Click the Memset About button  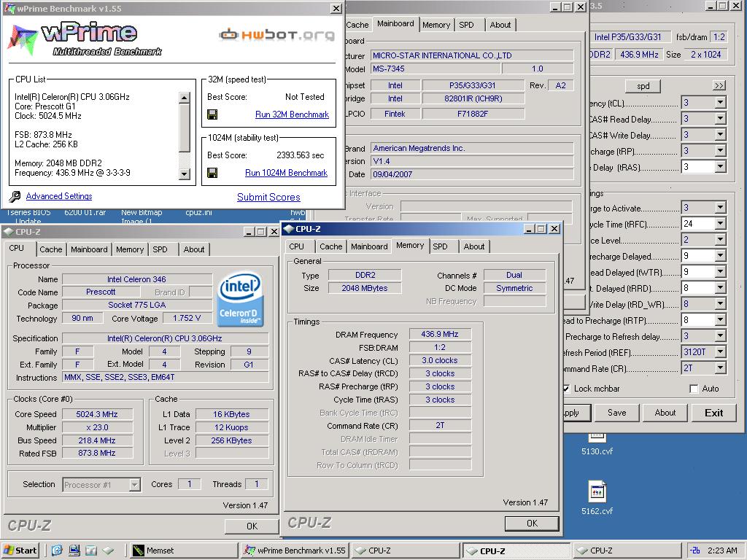pos(665,413)
